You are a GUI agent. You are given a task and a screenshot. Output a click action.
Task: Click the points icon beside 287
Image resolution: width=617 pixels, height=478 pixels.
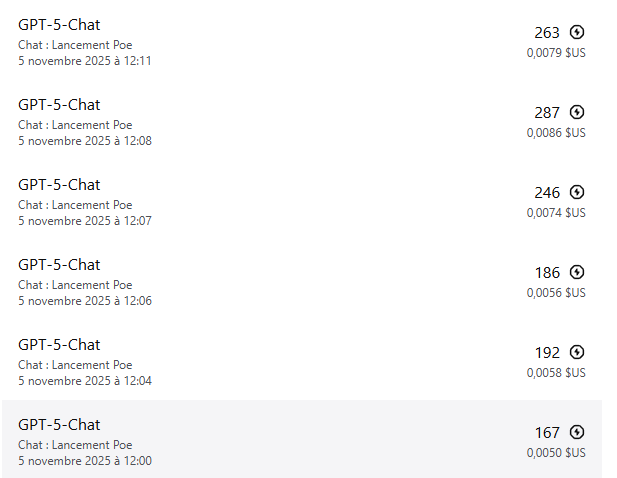(576, 112)
